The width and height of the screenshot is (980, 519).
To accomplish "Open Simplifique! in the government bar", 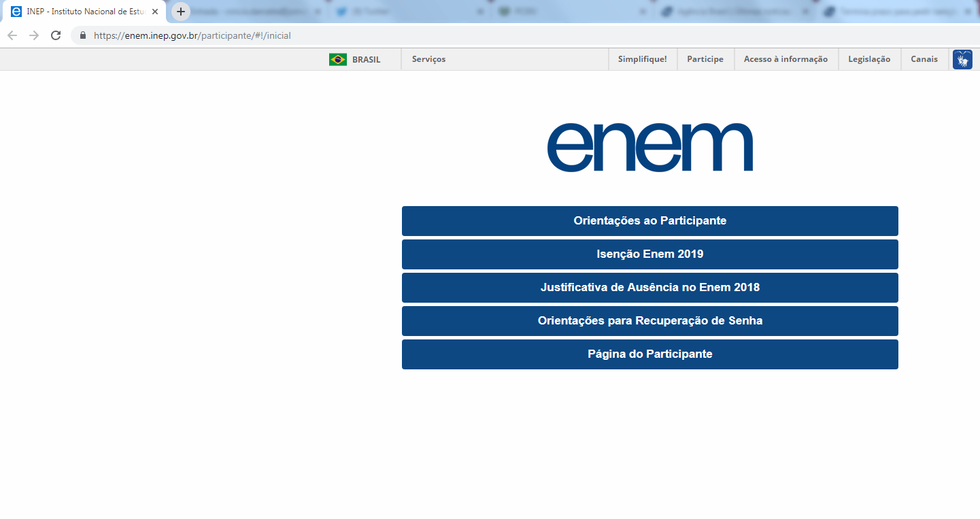I will point(642,59).
